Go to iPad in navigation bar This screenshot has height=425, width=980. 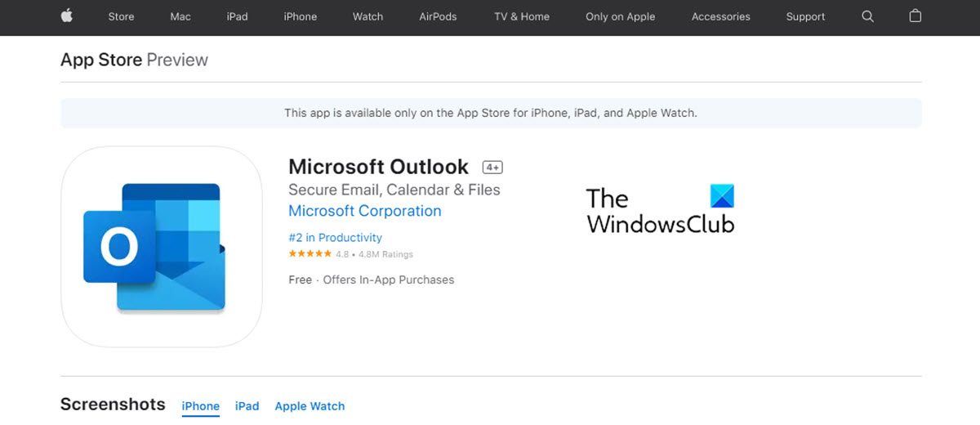[238, 16]
